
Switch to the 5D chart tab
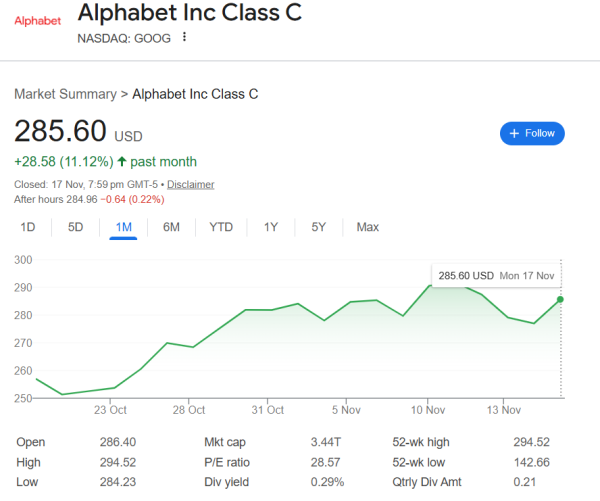tap(76, 227)
